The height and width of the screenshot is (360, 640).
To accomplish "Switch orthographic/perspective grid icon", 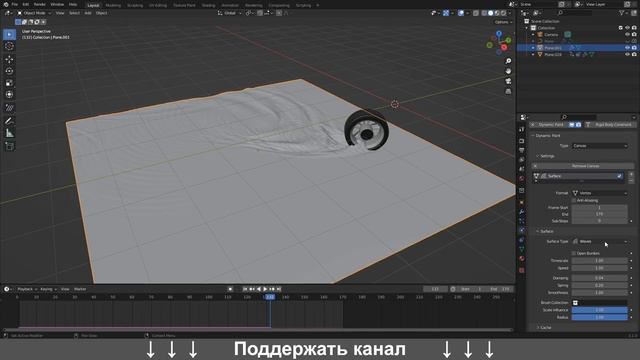I will [508, 91].
